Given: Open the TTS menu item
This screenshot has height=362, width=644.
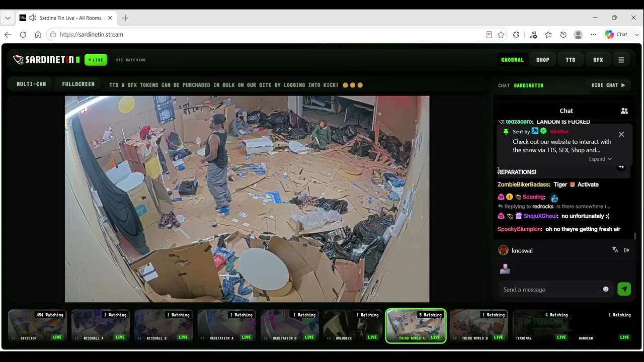Looking at the screenshot, I should click(x=571, y=60).
